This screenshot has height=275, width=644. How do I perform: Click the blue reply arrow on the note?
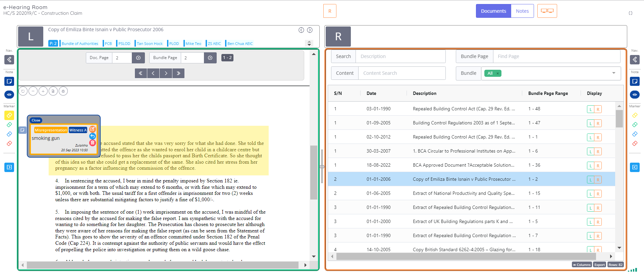(x=93, y=136)
